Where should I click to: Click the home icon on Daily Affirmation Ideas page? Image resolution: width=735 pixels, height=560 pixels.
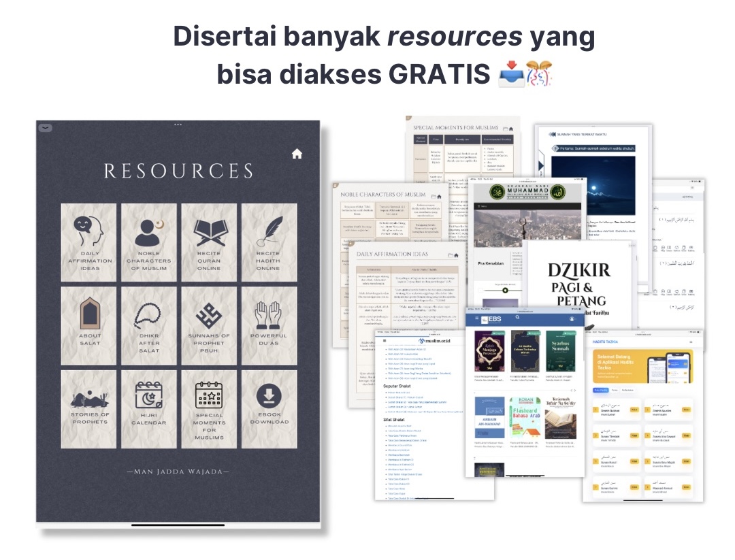[x=455, y=255]
